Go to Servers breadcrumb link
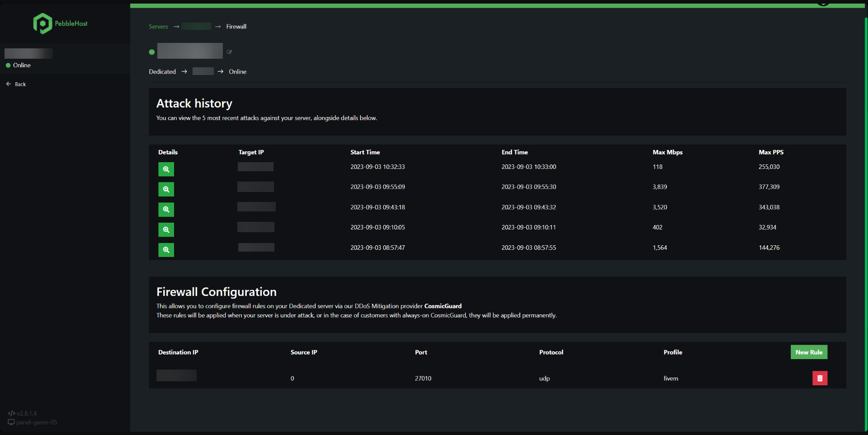Viewport: 868px width, 435px height. (x=158, y=27)
